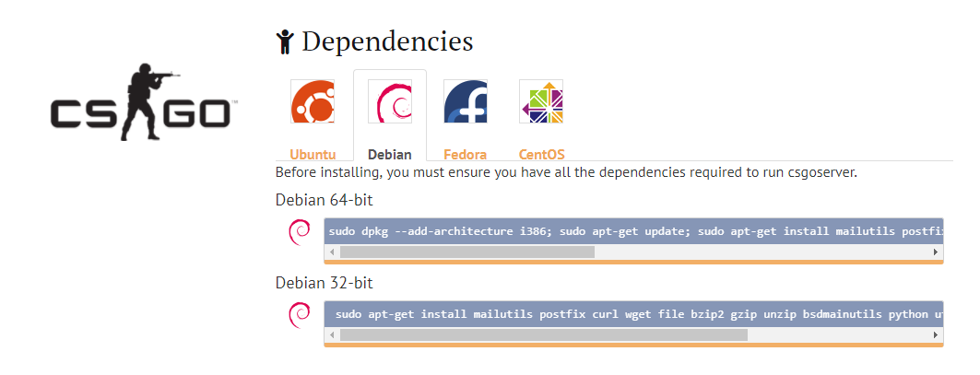The image size is (980, 375).
Task: Click the Debian 64-bit dpkg command text
Action: pos(633,231)
